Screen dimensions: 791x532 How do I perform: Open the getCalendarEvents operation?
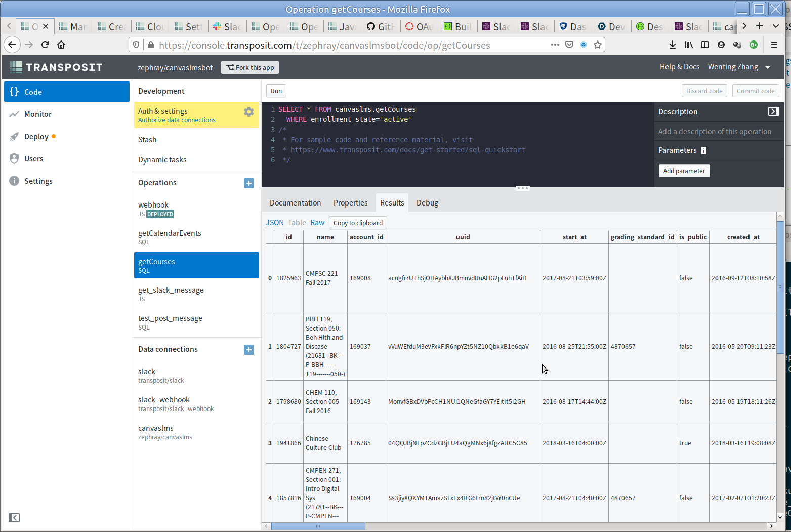(196, 237)
